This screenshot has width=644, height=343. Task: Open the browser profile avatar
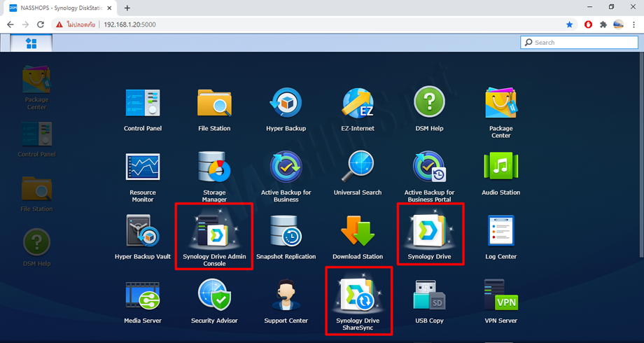click(619, 24)
